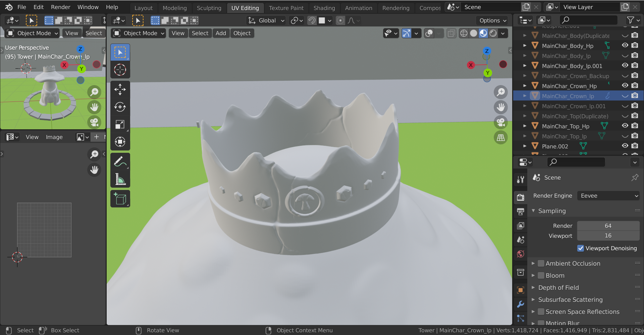
Task: Expand Depth of Field panel
Action: 533,287
